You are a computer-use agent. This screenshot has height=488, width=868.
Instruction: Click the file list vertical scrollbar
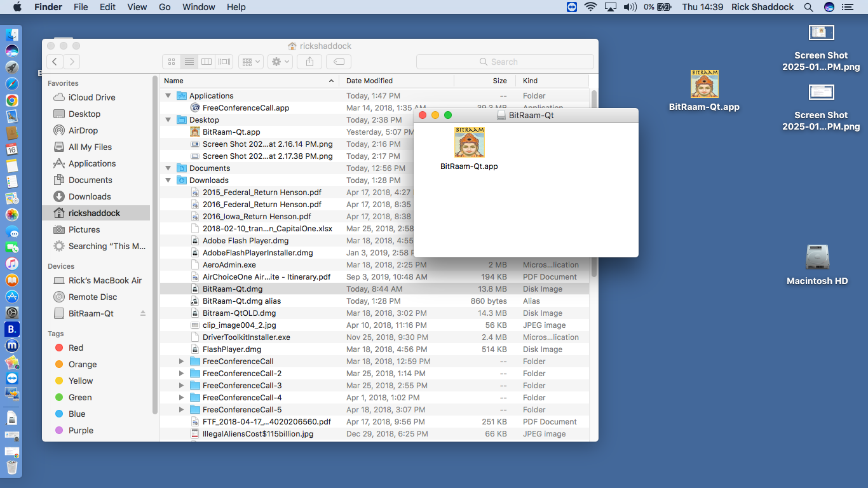[594, 184]
